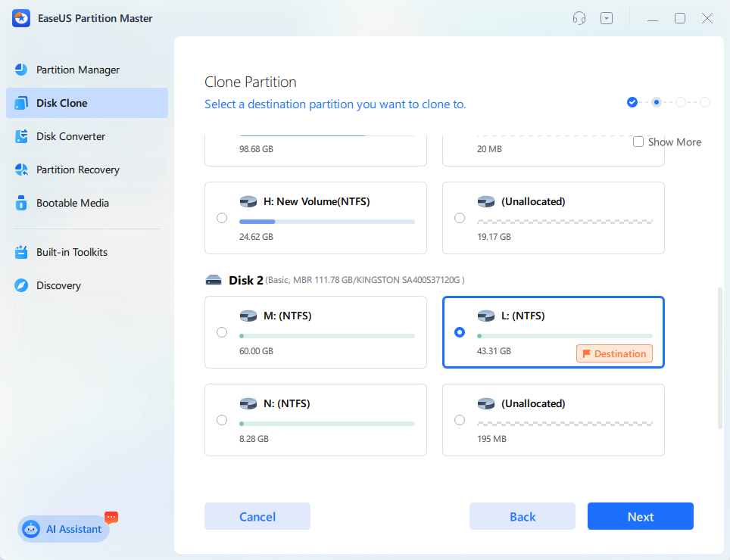Click the N: partition usage bar
730x560 pixels.
[327, 424]
